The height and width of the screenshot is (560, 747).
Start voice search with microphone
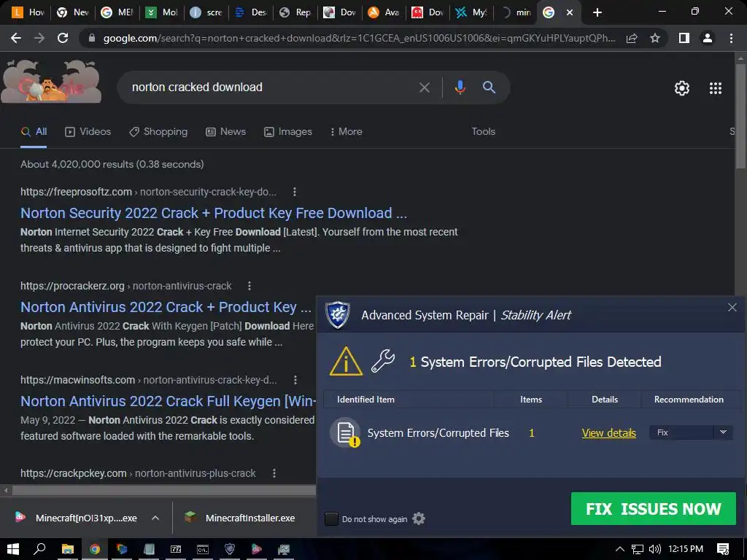(460, 87)
